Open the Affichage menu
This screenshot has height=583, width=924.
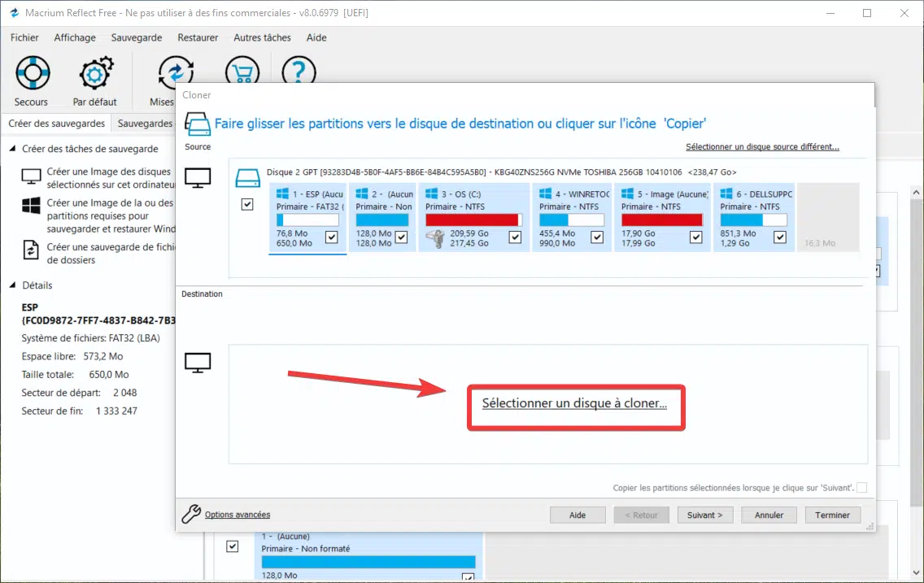75,37
